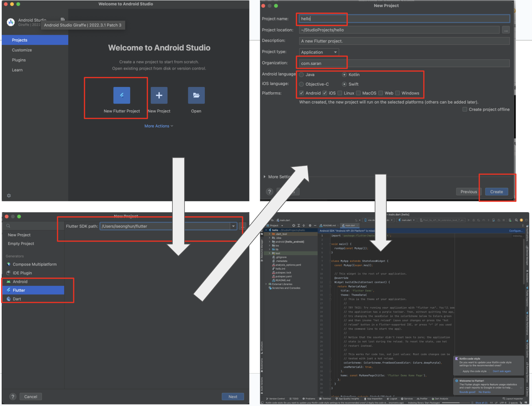Click browse ellipsis next to Project location

click(506, 30)
